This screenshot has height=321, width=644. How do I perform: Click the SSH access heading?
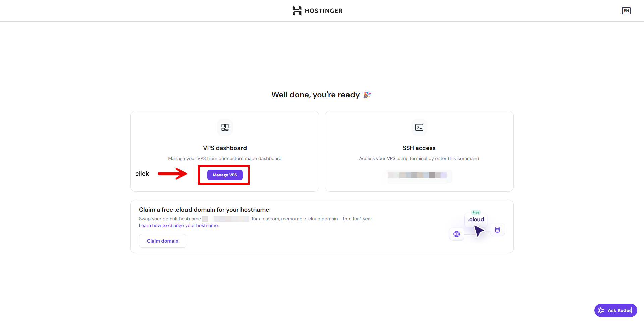pyautogui.click(x=419, y=148)
